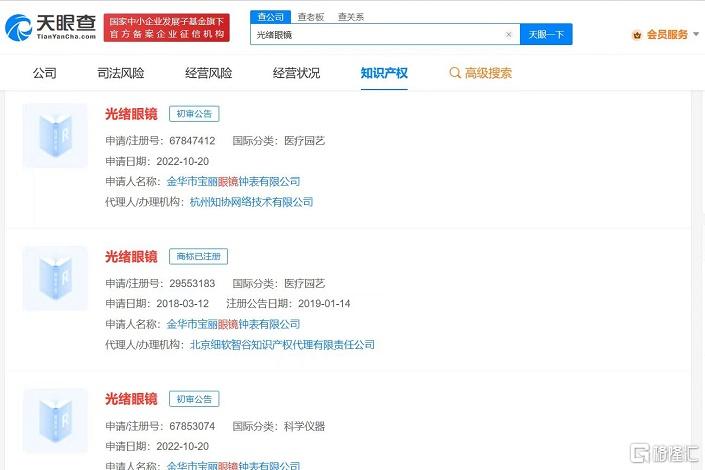Open trademark thumbnail for application 67847412

55,135
